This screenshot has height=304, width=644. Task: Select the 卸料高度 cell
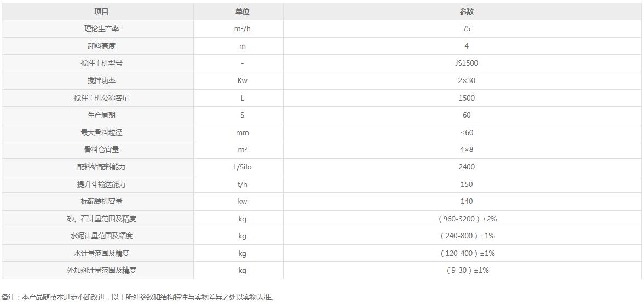tap(97, 46)
